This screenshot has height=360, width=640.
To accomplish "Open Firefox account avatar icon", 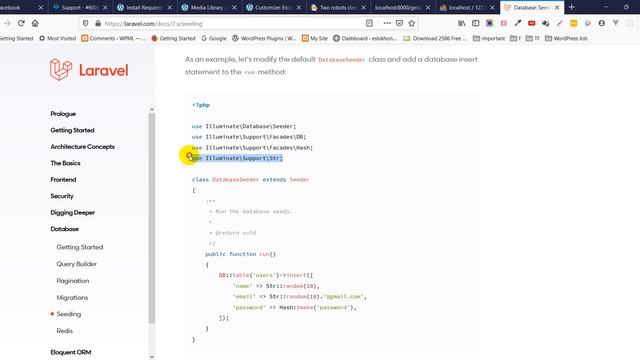I will click(602, 23).
